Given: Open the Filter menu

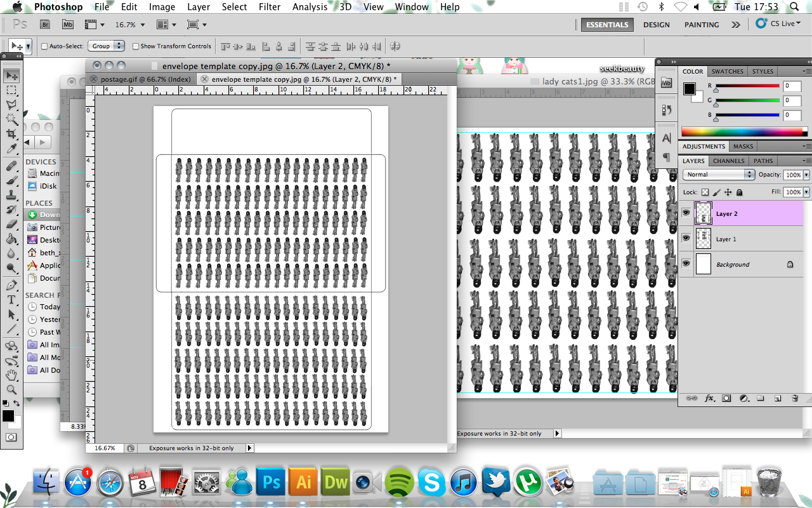Looking at the screenshot, I should click(x=270, y=7).
